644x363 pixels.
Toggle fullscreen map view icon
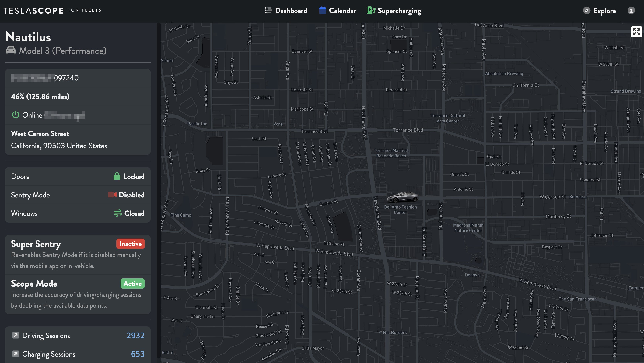coord(636,32)
